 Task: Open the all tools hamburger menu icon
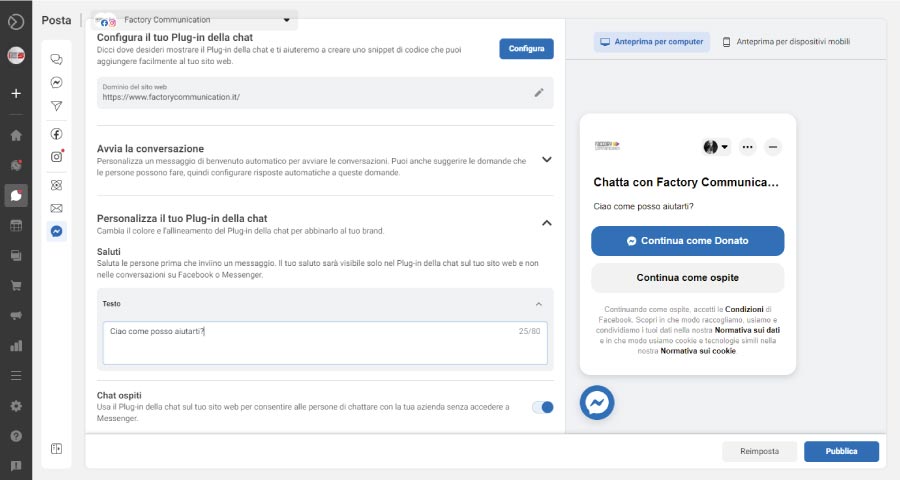(x=16, y=376)
